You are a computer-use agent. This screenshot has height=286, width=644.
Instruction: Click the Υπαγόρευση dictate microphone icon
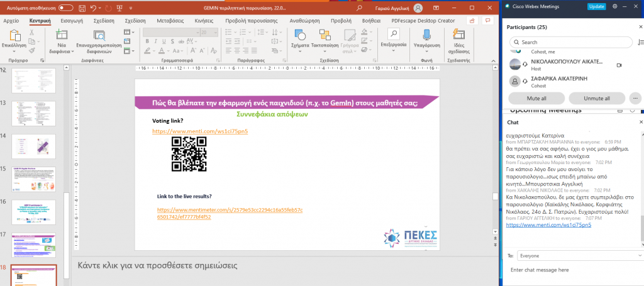pyautogui.click(x=426, y=36)
